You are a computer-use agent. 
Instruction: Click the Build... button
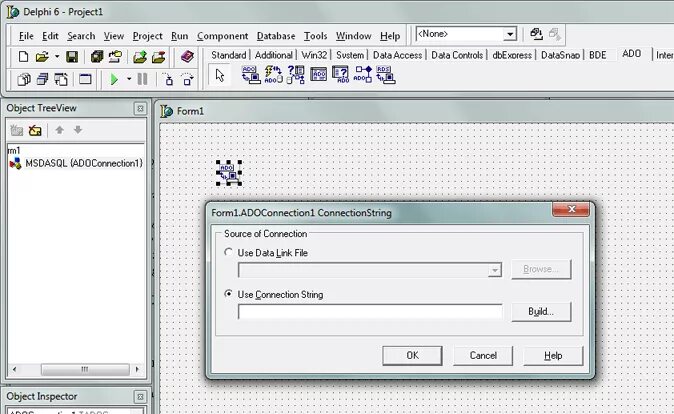tap(541, 312)
